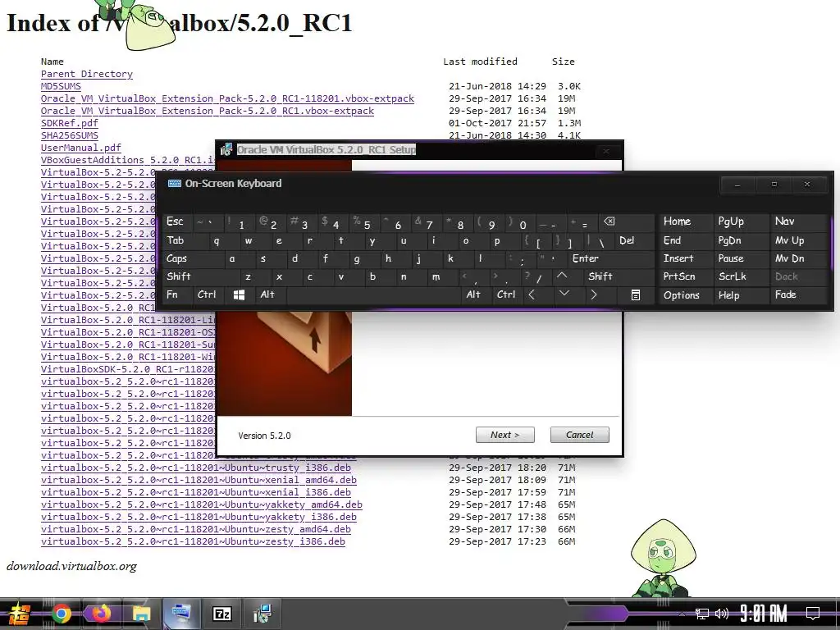
Task: Open the volume control in tray
Action: pyautogui.click(x=722, y=614)
